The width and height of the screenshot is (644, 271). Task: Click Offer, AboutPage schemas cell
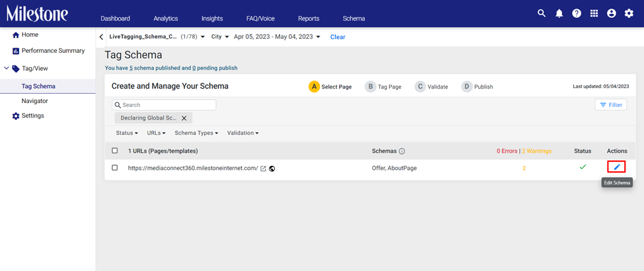[x=394, y=168]
